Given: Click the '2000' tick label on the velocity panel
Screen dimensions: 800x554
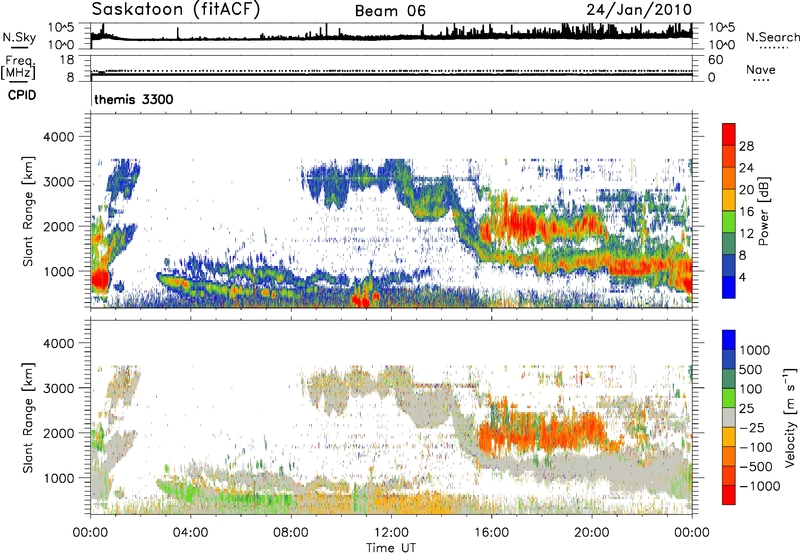Looking at the screenshot, I should tap(58, 433).
